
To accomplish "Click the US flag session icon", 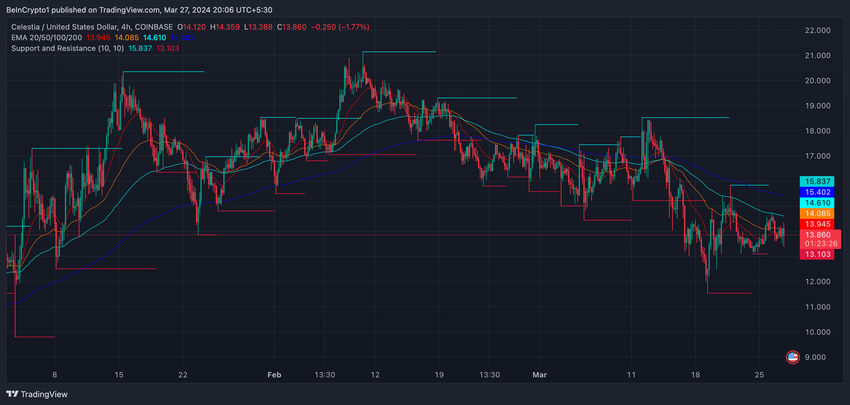I will 793,356.
